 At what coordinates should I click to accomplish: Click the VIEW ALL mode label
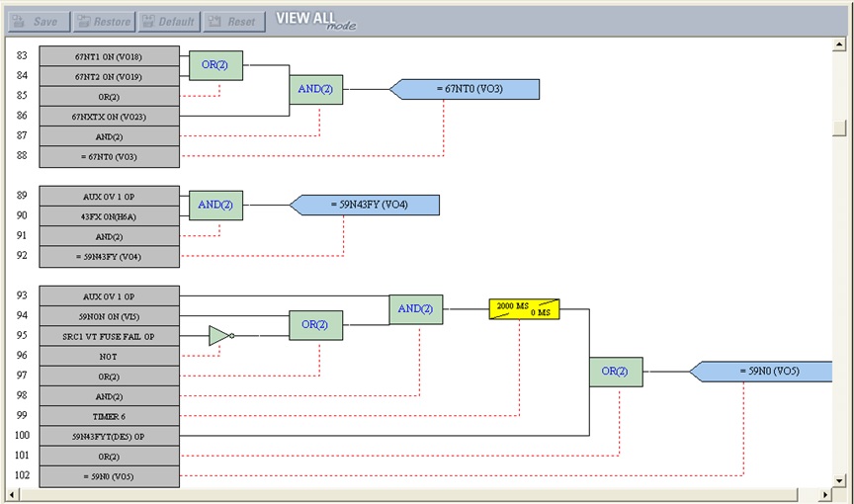[314, 20]
